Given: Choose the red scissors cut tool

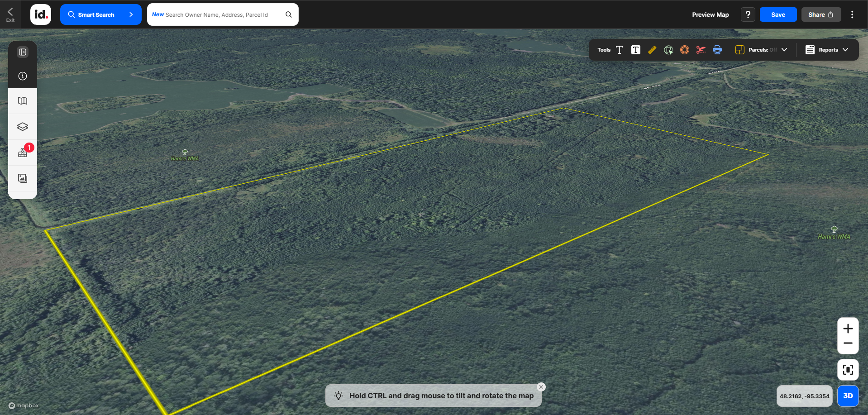Looking at the screenshot, I should (701, 50).
